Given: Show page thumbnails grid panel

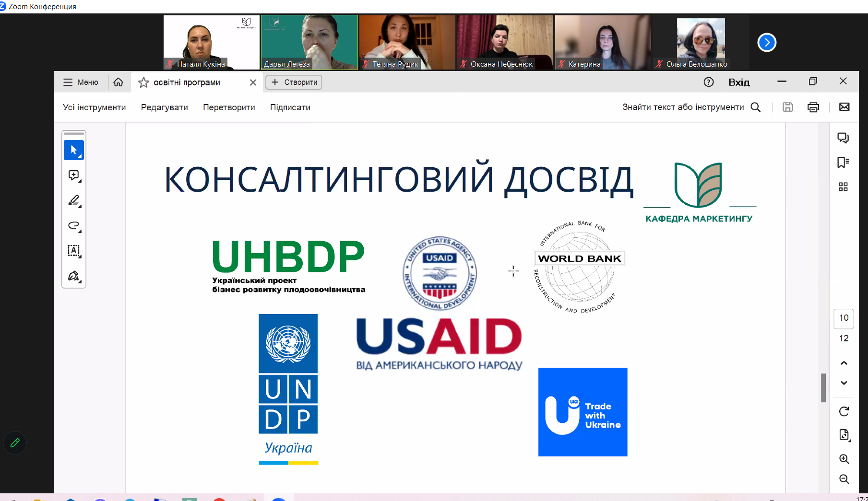Looking at the screenshot, I should coord(843,187).
